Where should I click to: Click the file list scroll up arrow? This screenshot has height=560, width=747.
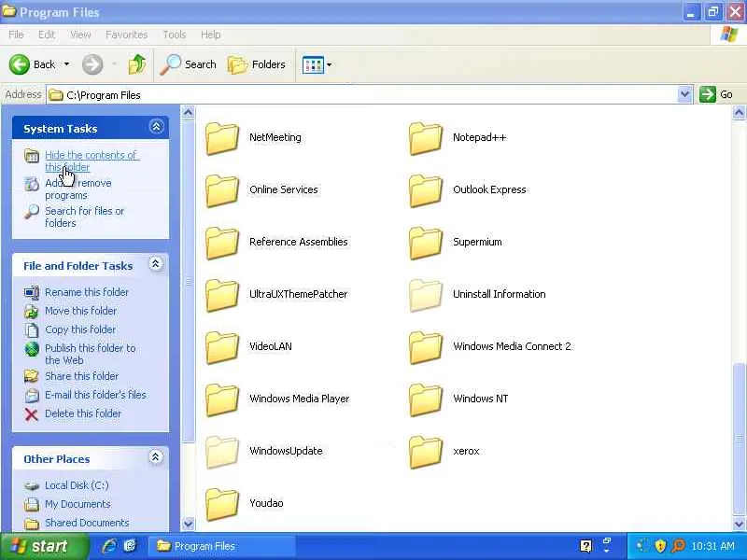click(x=739, y=113)
